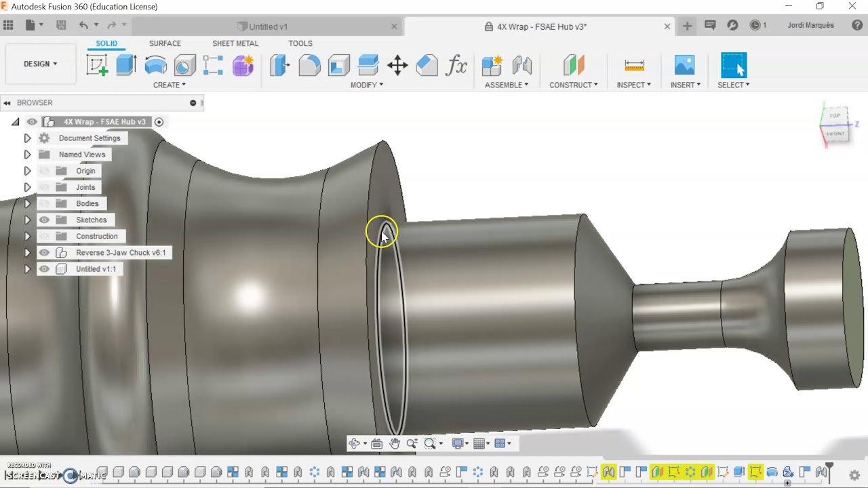
Task: Open the Job Status clock icon
Action: (755, 25)
